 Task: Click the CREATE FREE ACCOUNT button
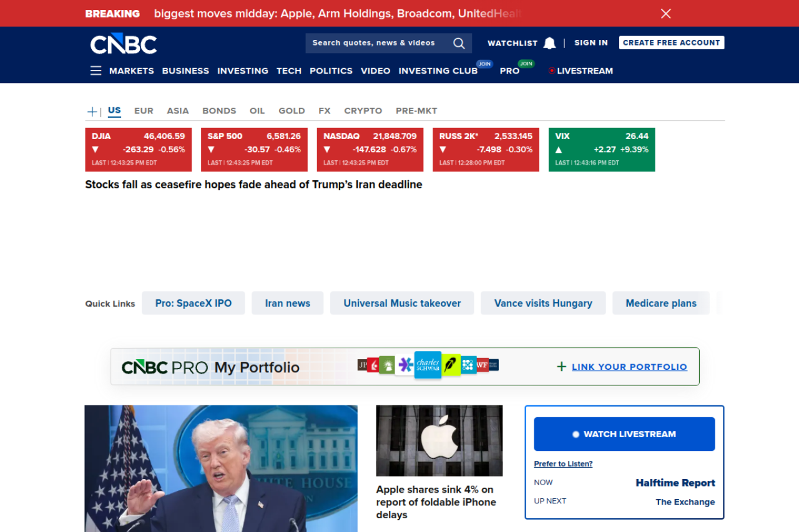point(671,42)
